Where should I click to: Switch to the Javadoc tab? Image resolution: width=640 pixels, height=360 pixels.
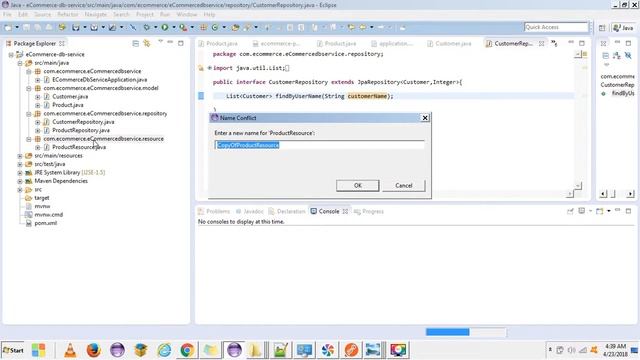[249, 211]
